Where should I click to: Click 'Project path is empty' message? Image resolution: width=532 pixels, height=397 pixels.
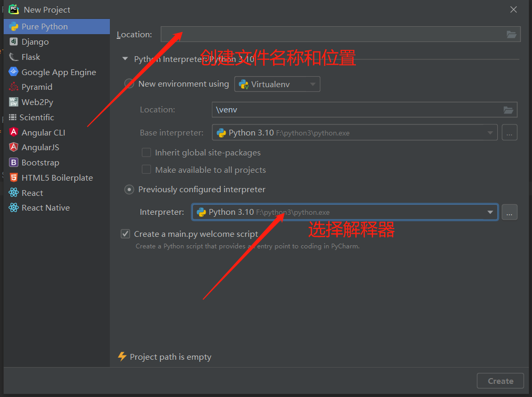click(170, 357)
